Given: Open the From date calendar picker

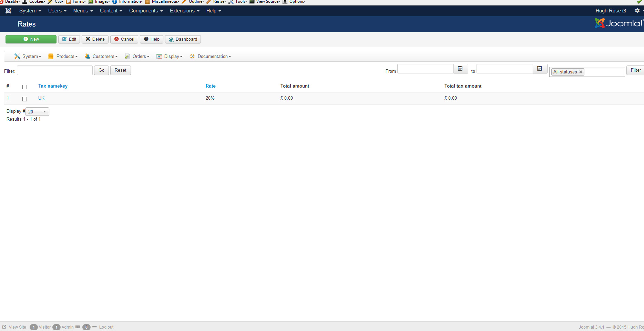Looking at the screenshot, I should tap(461, 69).
